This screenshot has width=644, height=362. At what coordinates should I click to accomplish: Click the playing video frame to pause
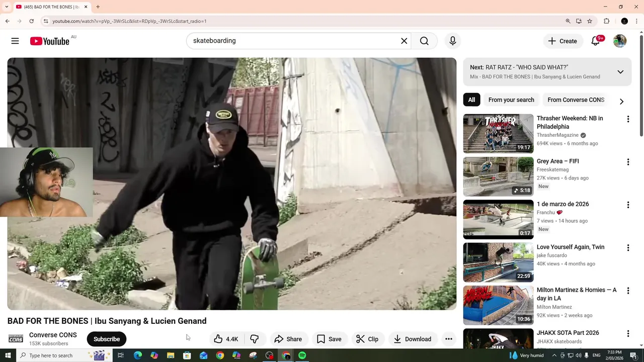pos(232,184)
